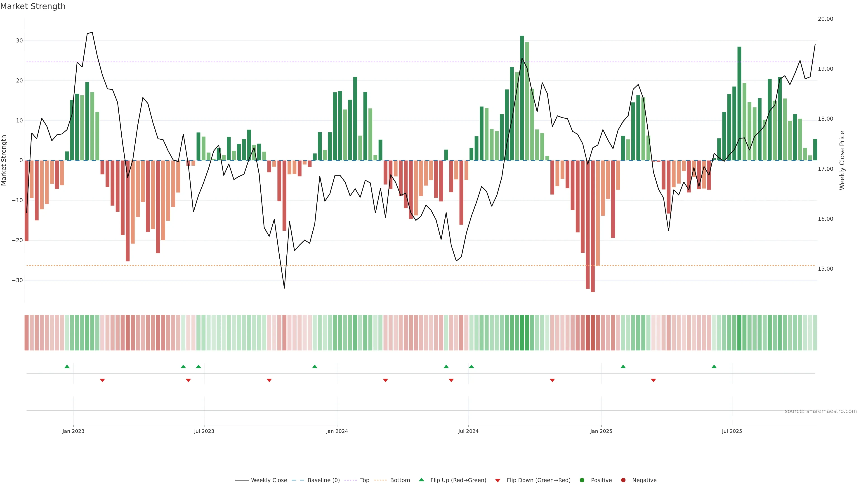Click the Jan 2024 x-axis label
This screenshot has height=488, width=868.
click(337, 431)
